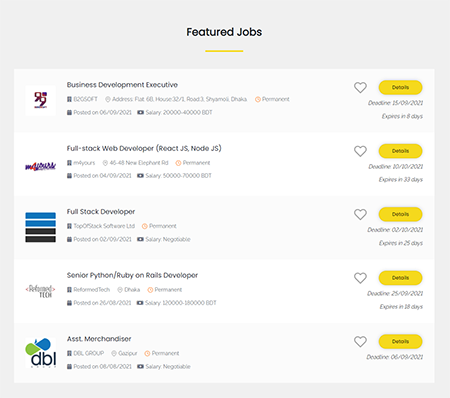Screen dimensions: 450x398
Task: Click the Full Stack Developer job title
Action: pyautogui.click(x=101, y=212)
